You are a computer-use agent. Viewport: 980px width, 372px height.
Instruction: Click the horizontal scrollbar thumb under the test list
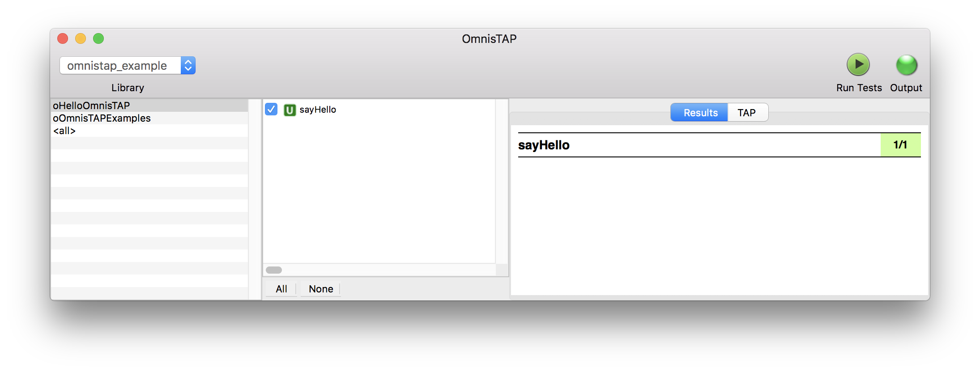(274, 270)
